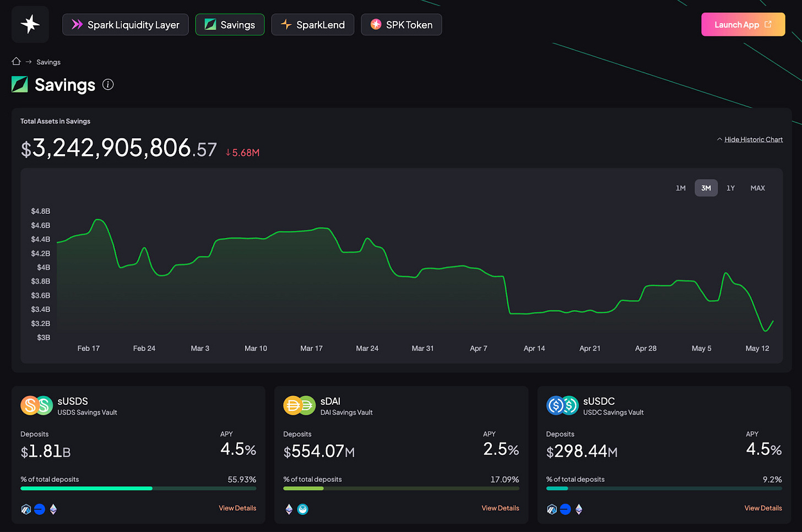
Task: Click the sDAI token icon
Action: [x=300, y=406]
